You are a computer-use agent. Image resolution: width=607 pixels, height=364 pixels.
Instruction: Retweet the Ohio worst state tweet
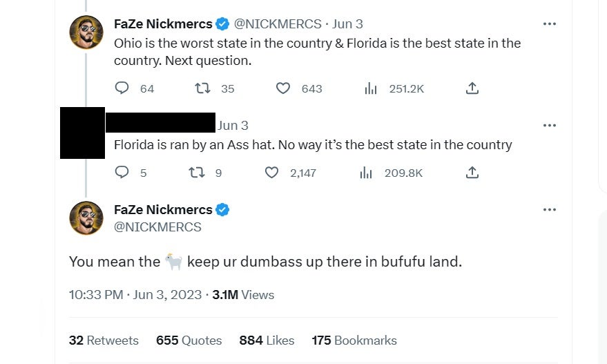[x=202, y=88]
